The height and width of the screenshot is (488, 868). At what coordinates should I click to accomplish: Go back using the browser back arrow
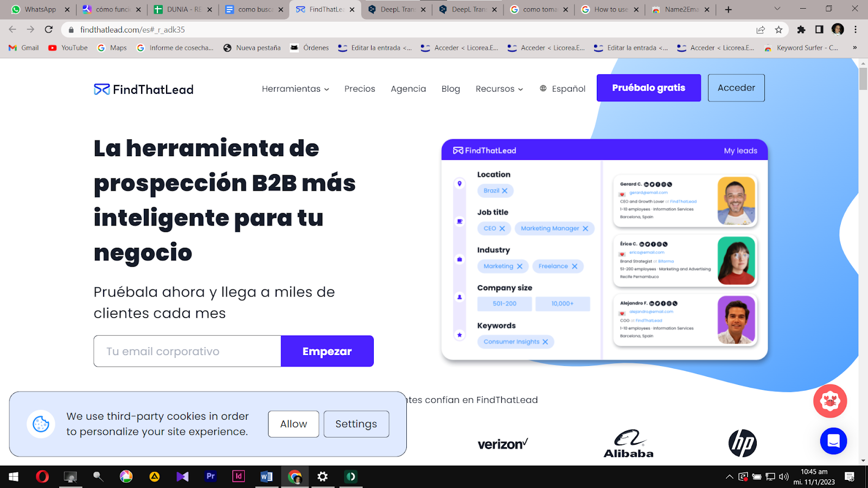[x=12, y=30]
